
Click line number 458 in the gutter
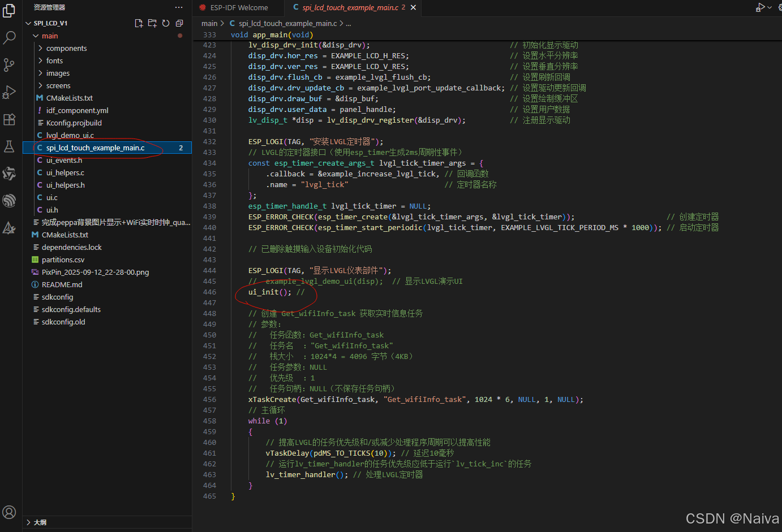pos(209,421)
